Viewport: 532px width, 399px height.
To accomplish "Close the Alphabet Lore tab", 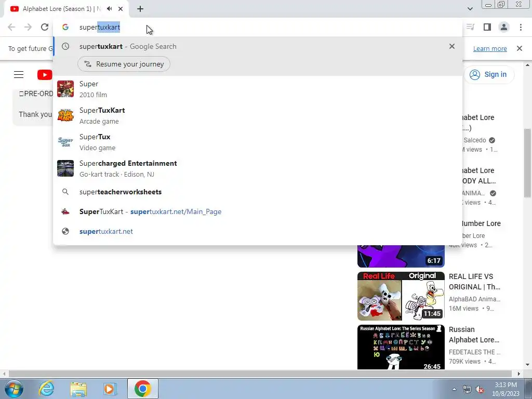I will coord(121,9).
